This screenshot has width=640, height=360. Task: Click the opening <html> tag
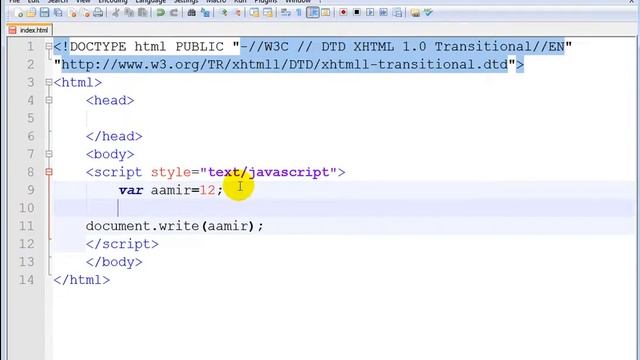point(78,82)
